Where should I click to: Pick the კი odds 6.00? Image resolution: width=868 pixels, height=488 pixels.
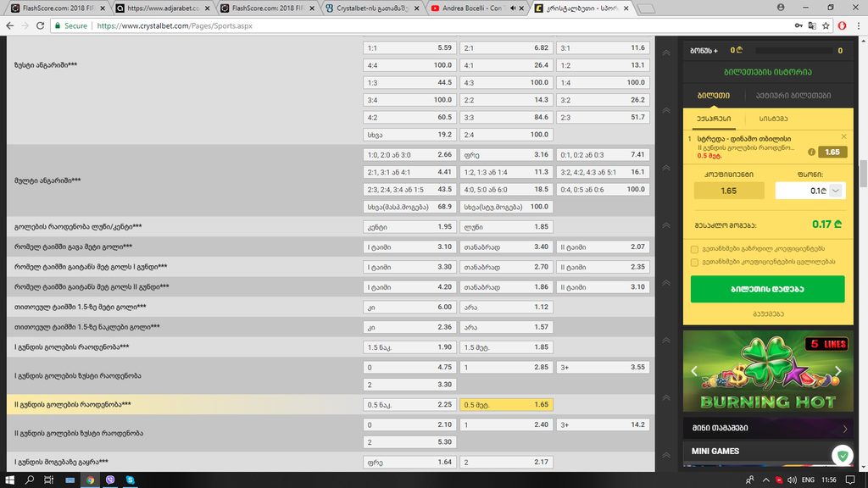(x=409, y=307)
